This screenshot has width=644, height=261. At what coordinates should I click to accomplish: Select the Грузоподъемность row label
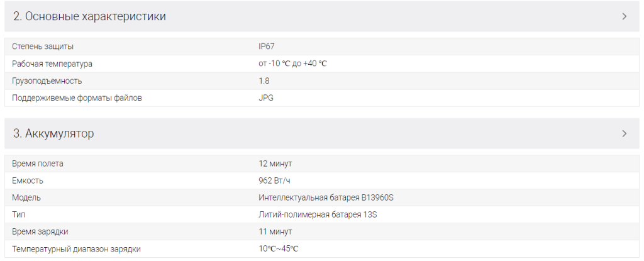(47, 81)
